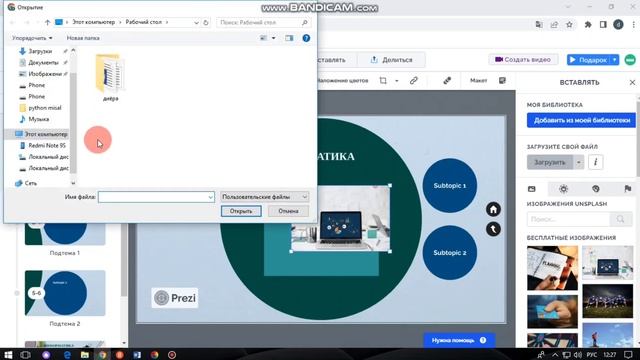Viewport: 640px width, 360px height.
Task: Click the Unsplash image search field
Action: (x=568, y=219)
